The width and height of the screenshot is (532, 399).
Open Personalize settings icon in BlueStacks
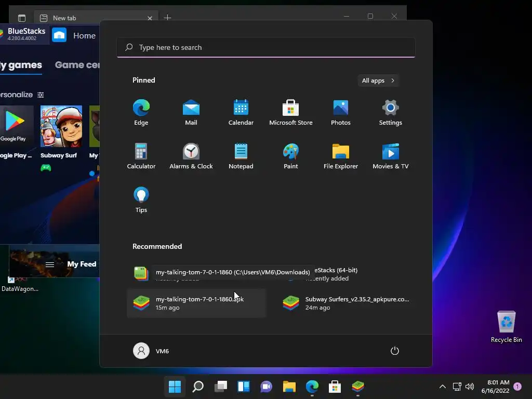pos(41,95)
